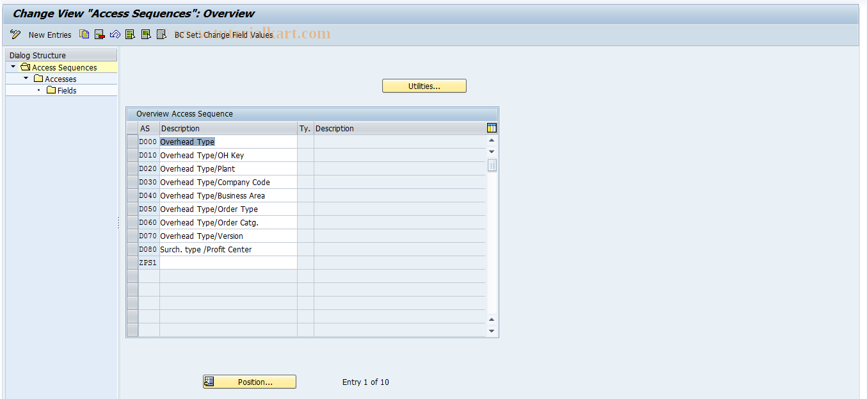Viewport: 868px width, 399px height.
Task: Select the row marker for D050
Action: click(x=133, y=209)
